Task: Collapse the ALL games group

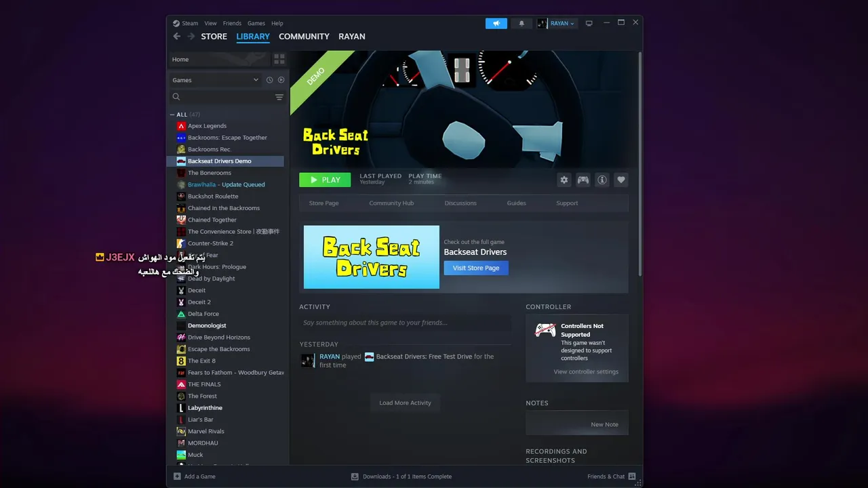Action: [x=172, y=115]
